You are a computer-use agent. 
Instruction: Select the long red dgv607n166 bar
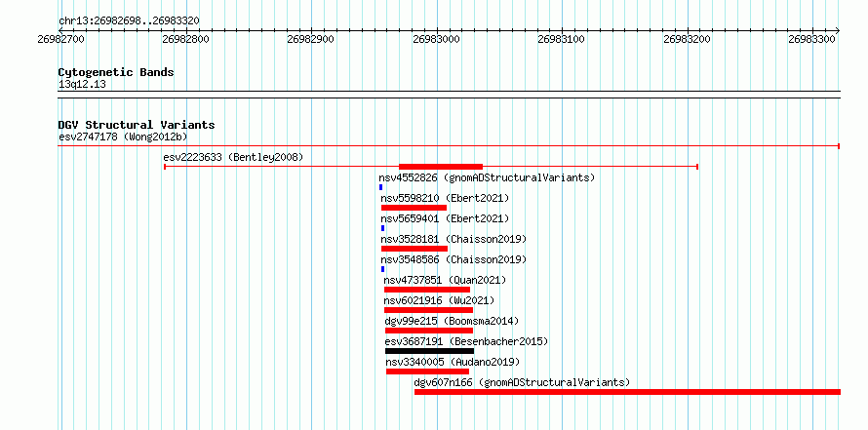tap(627, 392)
